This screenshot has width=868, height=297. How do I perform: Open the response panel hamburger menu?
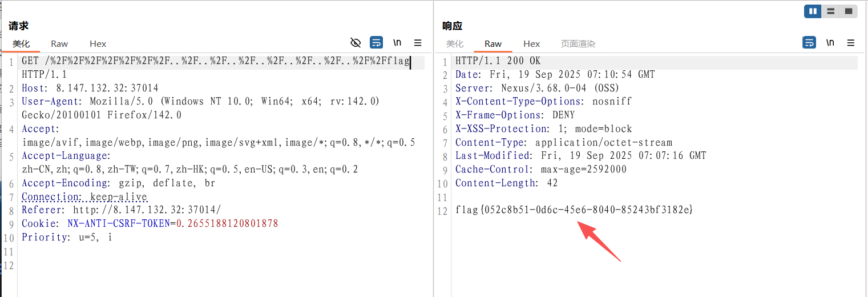tap(850, 43)
